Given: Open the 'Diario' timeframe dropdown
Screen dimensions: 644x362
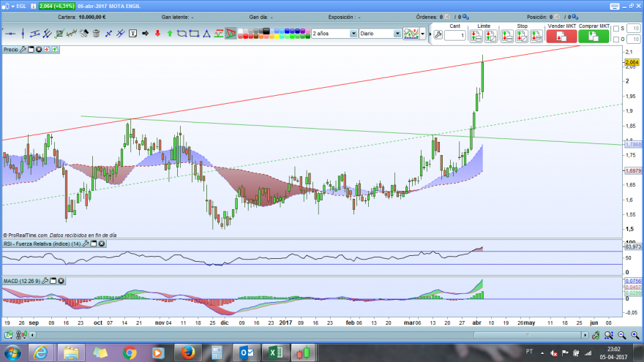Looking at the screenshot, I should click(380, 34).
